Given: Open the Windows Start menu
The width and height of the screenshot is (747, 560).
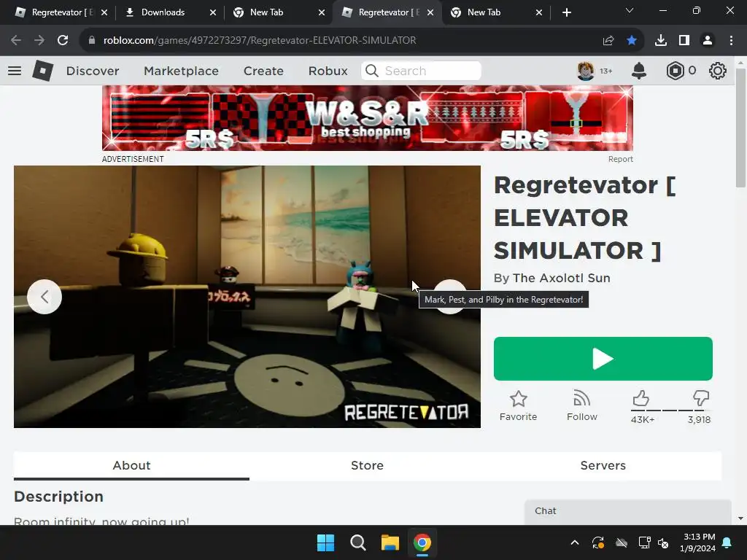Looking at the screenshot, I should (326, 542).
